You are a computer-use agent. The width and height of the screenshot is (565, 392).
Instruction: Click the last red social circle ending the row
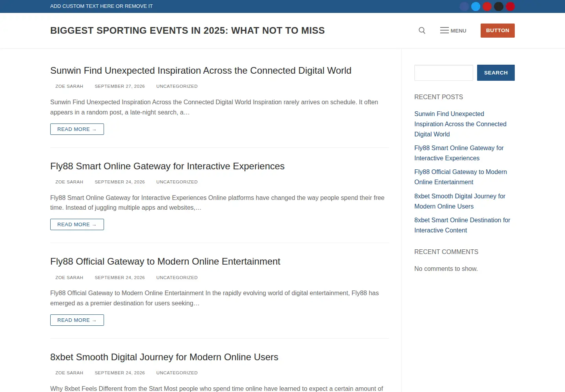click(510, 6)
